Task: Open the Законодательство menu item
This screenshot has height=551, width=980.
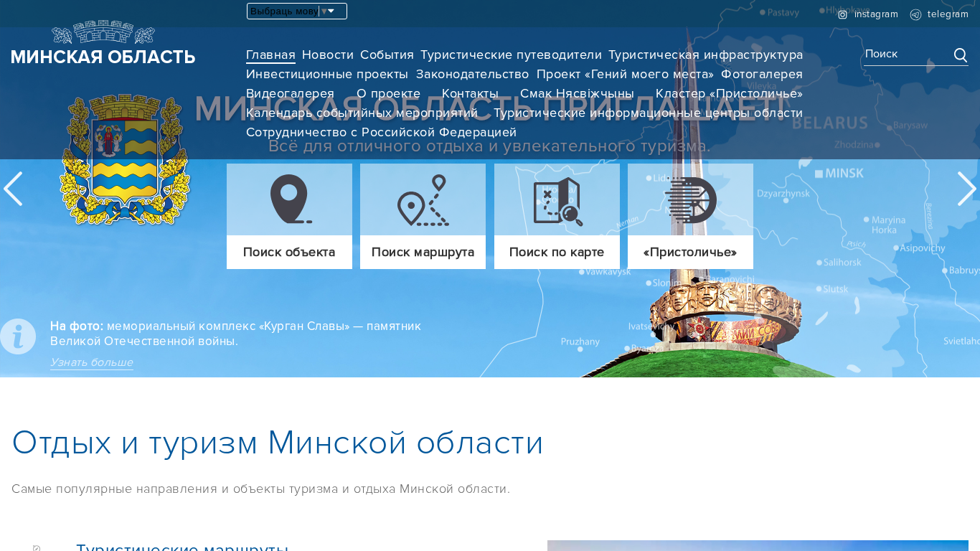Action: click(472, 75)
